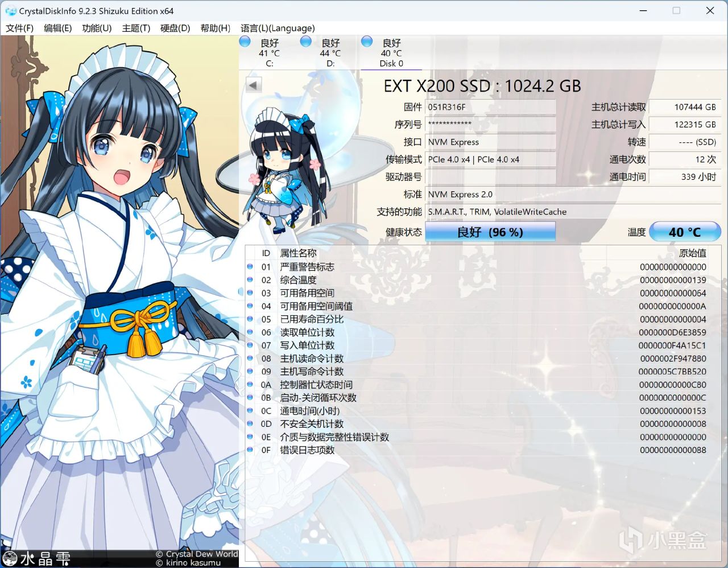Viewport: 728px width, 568px height.
Task: Select the 读取单位计数 attribute name
Action: coord(307,332)
